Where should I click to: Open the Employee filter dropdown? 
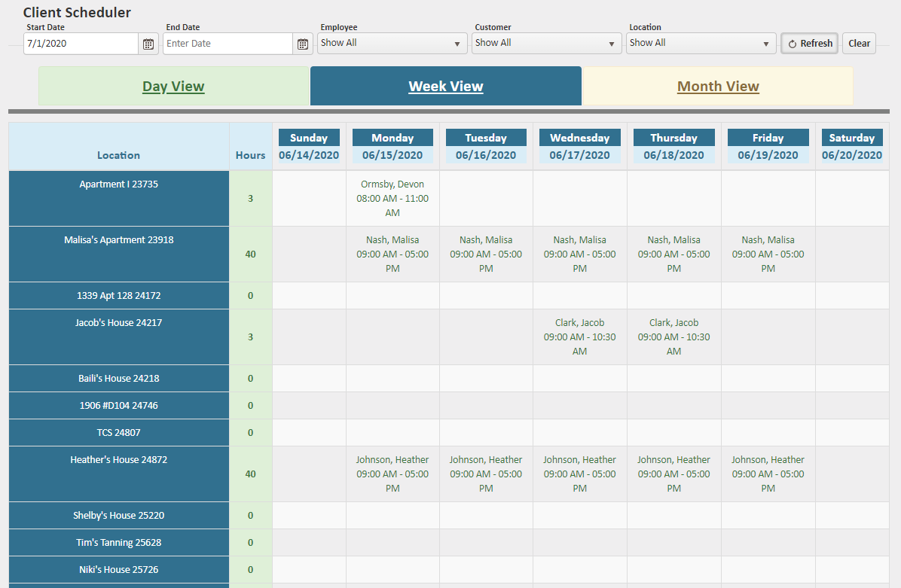click(392, 43)
